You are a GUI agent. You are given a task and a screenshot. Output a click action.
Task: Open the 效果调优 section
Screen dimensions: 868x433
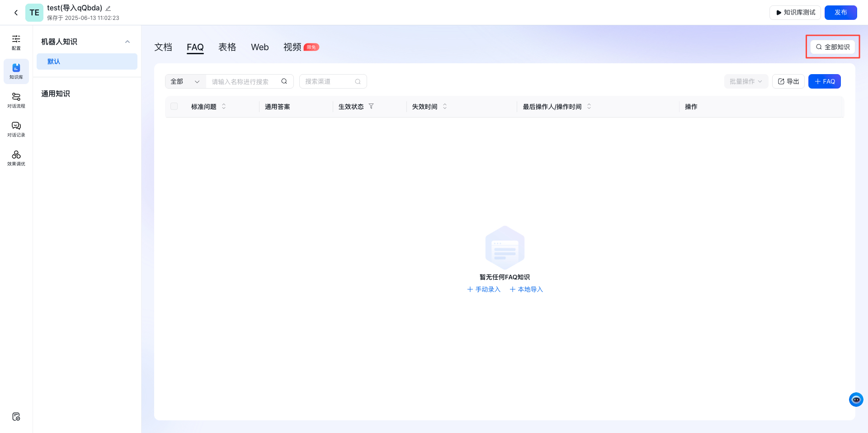tap(16, 158)
